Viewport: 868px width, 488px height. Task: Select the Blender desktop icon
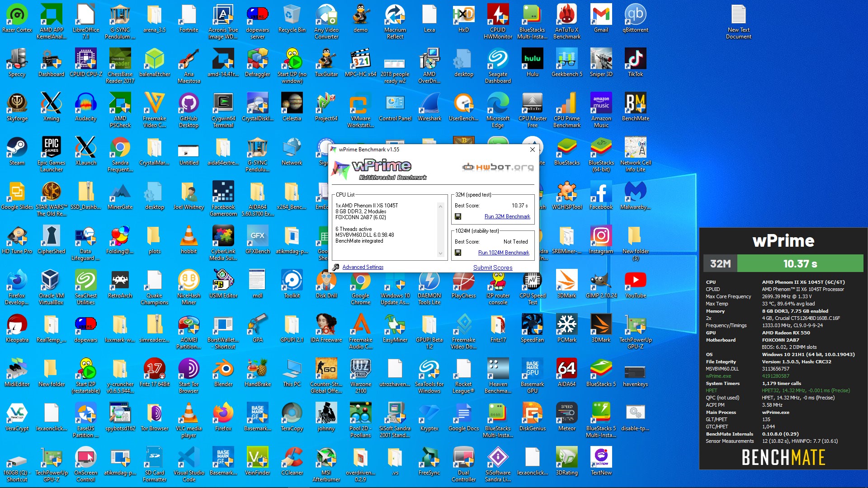tap(223, 373)
